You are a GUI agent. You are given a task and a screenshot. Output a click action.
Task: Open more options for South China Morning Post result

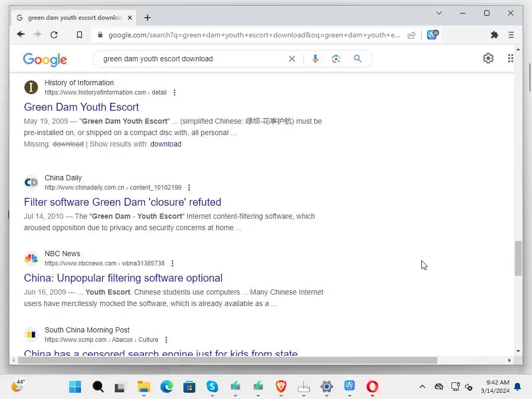coord(166,340)
